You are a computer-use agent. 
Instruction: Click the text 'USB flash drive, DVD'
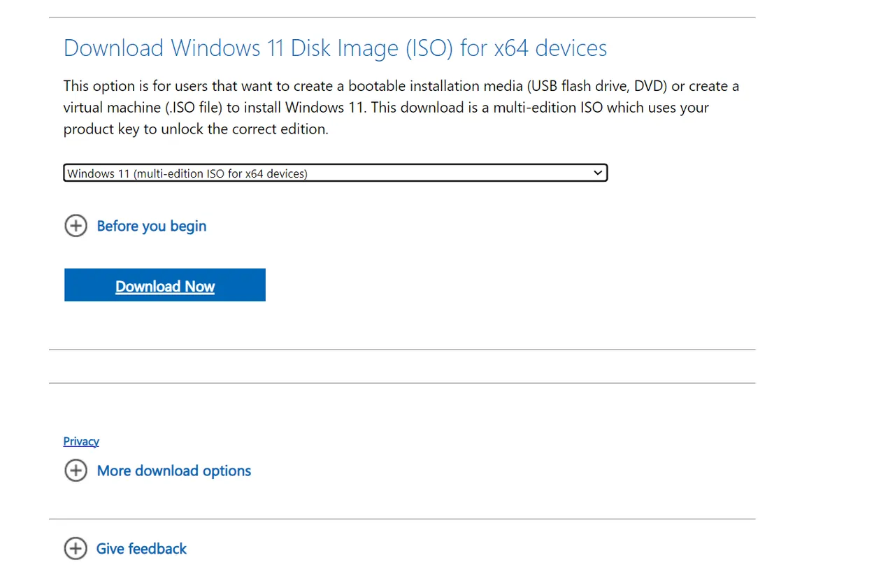[x=594, y=87]
